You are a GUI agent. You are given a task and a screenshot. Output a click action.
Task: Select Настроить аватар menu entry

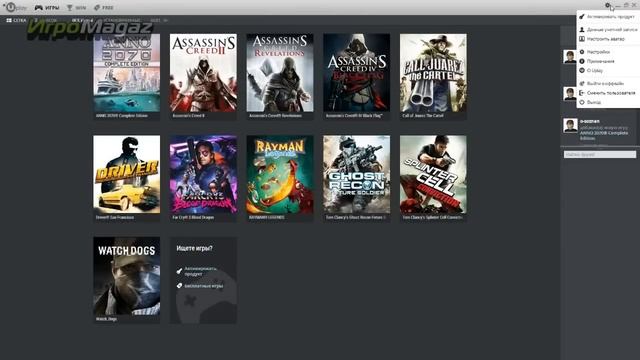pos(602,39)
